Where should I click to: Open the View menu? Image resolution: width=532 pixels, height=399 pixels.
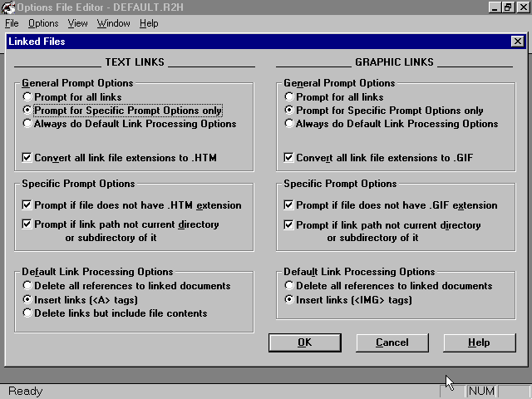(78, 23)
